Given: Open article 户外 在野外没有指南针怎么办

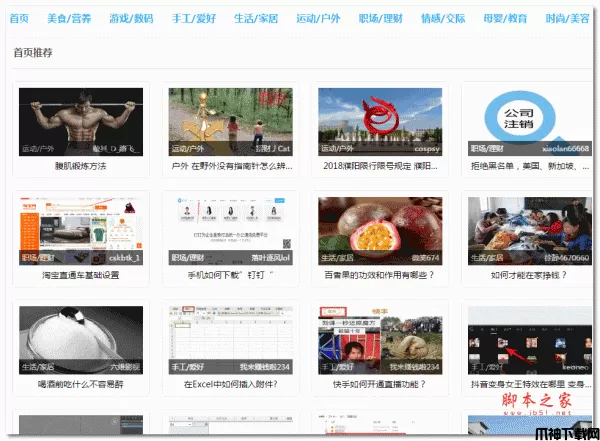Looking at the screenshot, I should pos(232,166).
